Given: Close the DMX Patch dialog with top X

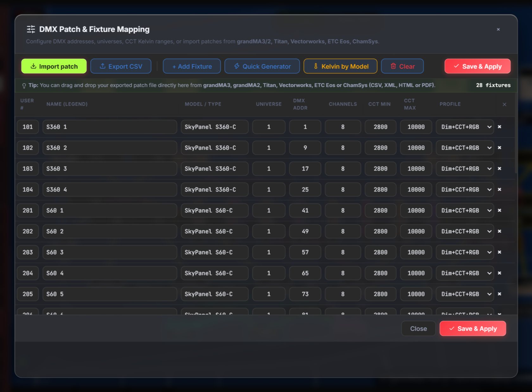Looking at the screenshot, I should (498, 29).
